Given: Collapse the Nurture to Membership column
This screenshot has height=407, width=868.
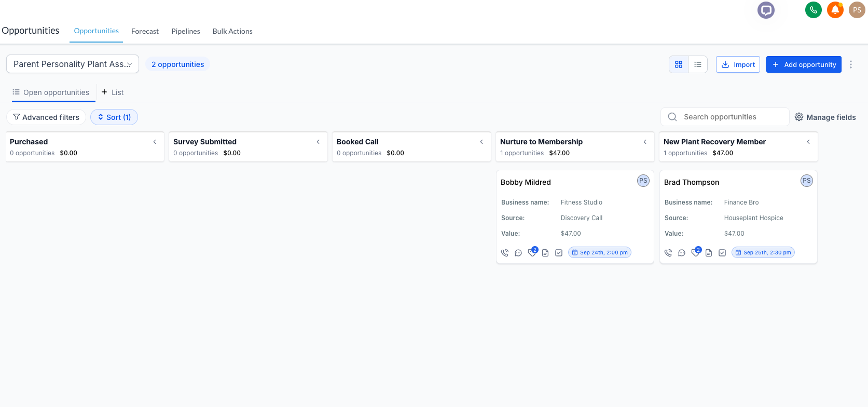Looking at the screenshot, I should [645, 142].
